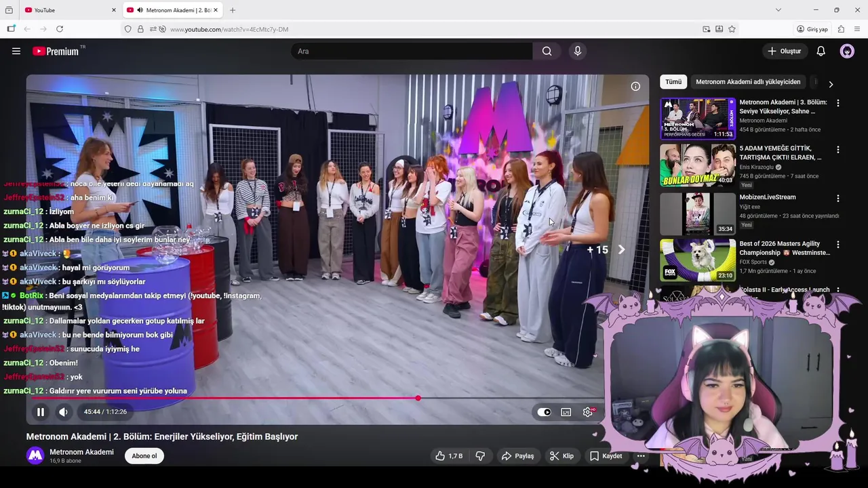The height and width of the screenshot is (488, 868).
Task: Open MobizenLiveStream video thumbnail
Action: click(x=698, y=213)
